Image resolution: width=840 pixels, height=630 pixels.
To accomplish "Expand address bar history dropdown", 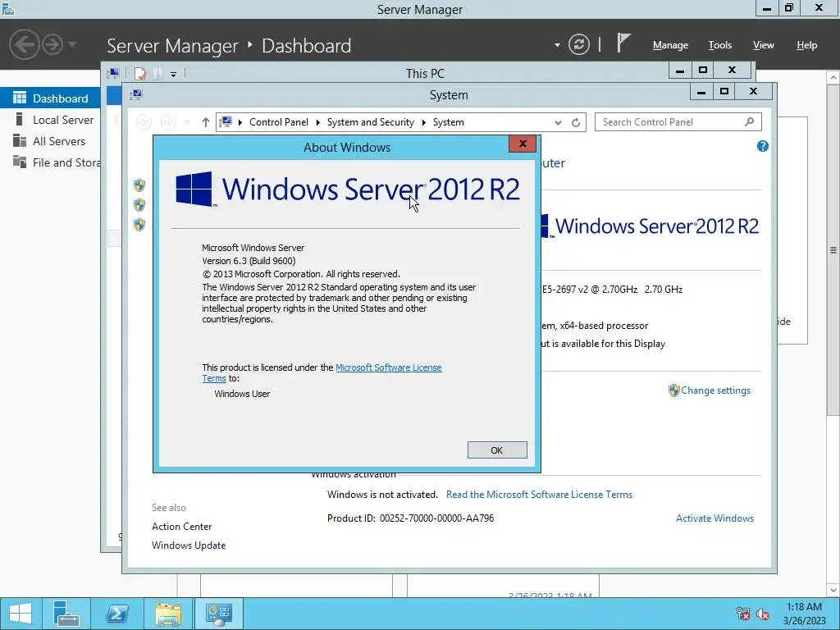I will (x=558, y=123).
